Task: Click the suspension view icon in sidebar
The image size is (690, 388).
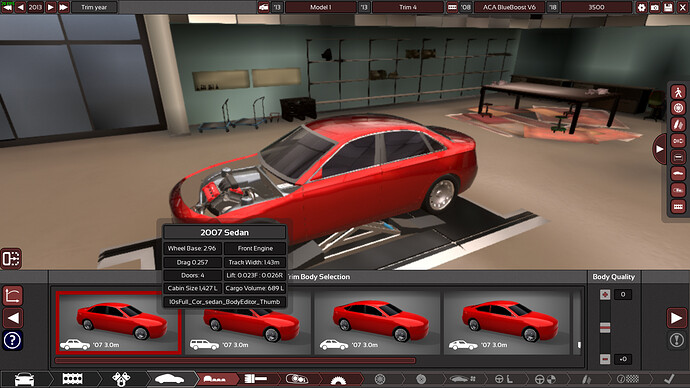Action: (x=678, y=124)
